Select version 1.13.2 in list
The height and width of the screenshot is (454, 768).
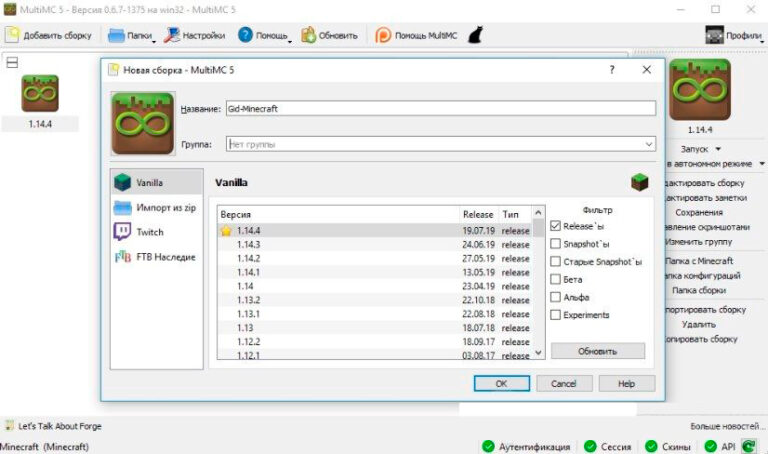coord(248,300)
